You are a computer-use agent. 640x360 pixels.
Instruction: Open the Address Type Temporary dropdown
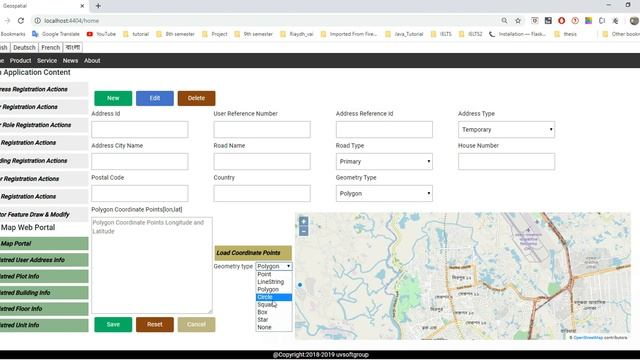(506, 129)
